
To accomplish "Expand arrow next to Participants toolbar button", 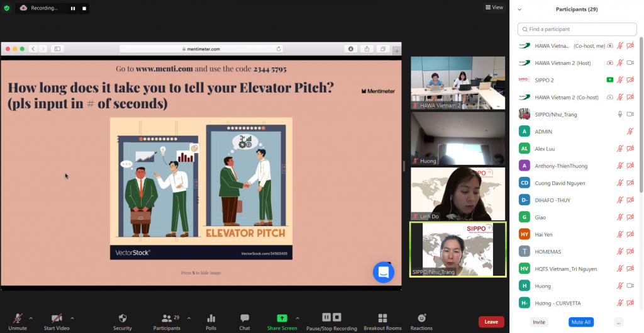I will [x=189, y=318].
